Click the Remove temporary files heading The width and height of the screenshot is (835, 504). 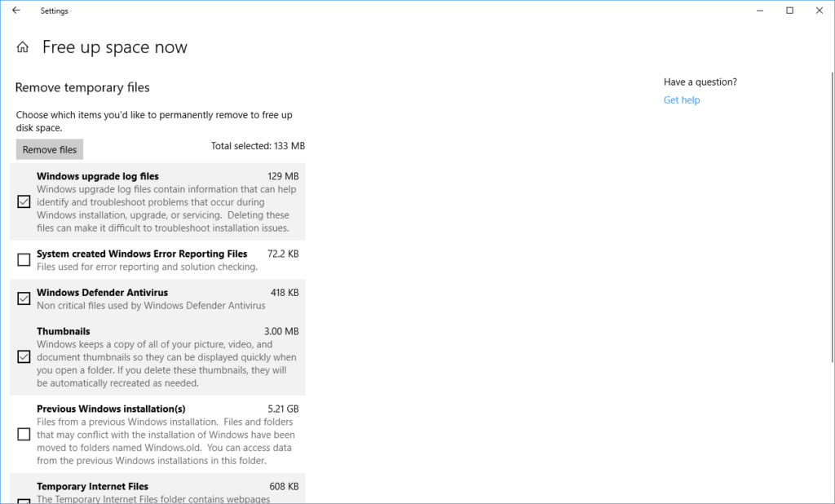click(82, 87)
